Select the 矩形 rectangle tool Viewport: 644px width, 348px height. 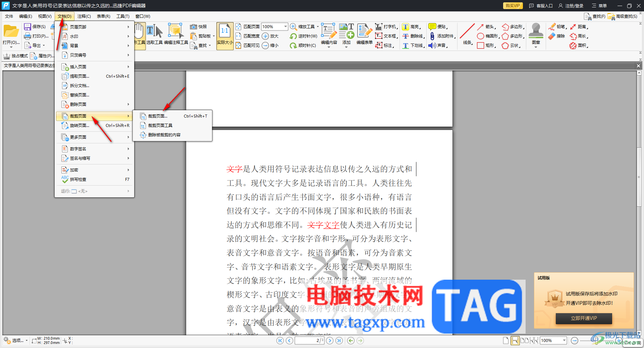tap(486, 46)
